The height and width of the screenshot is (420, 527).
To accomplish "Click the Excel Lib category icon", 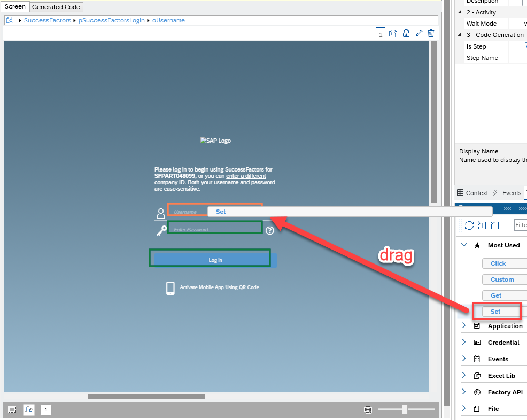I will [477, 375].
